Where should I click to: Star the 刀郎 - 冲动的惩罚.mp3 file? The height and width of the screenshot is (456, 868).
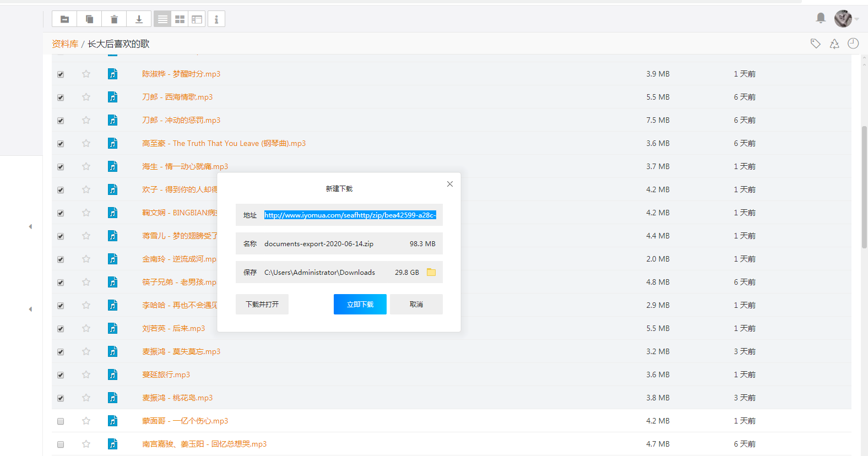pos(86,120)
